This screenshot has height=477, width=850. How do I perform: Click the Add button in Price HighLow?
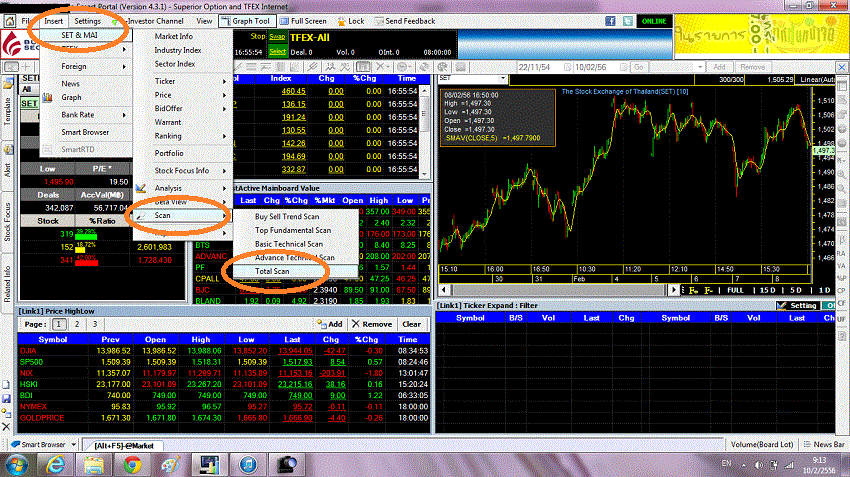tap(330, 324)
